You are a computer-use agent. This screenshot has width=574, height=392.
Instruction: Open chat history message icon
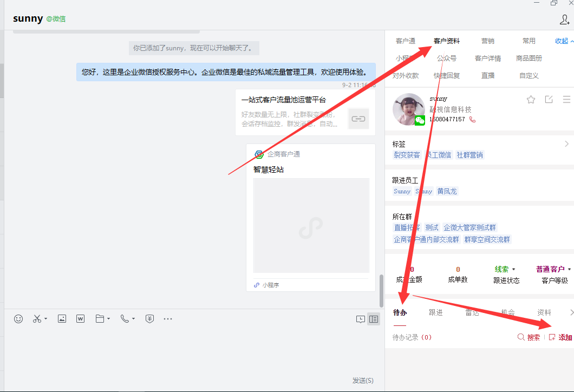[360, 319]
